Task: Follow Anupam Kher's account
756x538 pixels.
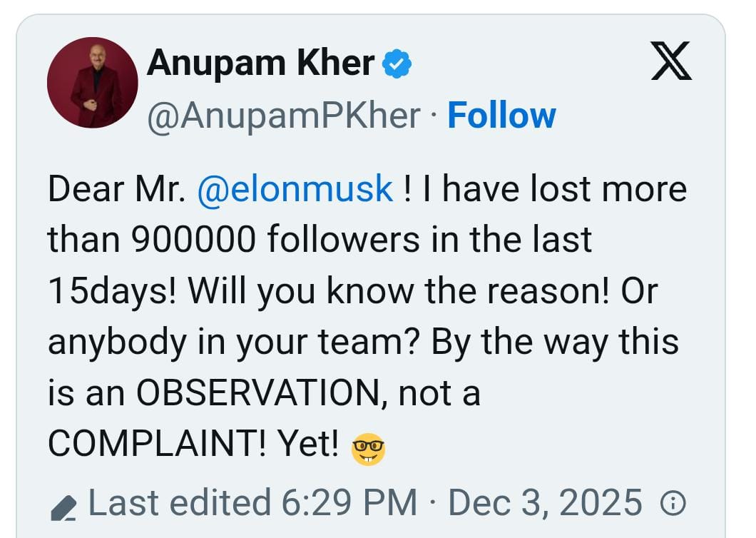Action: pyautogui.click(x=502, y=116)
